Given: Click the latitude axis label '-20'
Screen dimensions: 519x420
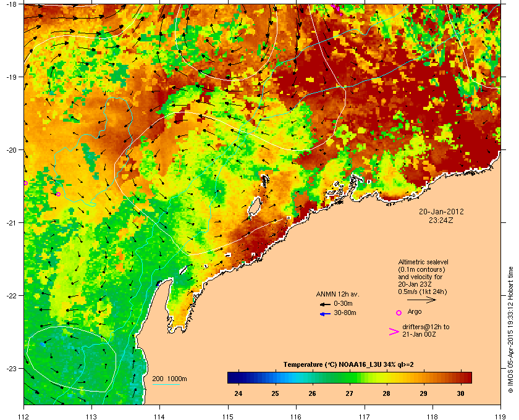Looking at the screenshot, I should pyautogui.click(x=11, y=150).
